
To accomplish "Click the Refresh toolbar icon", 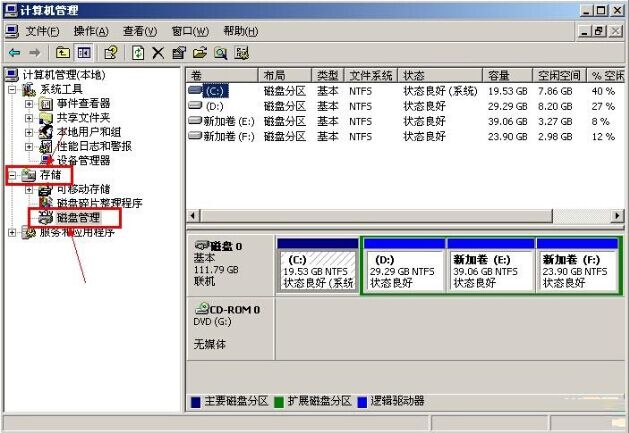I will click(x=138, y=53).
